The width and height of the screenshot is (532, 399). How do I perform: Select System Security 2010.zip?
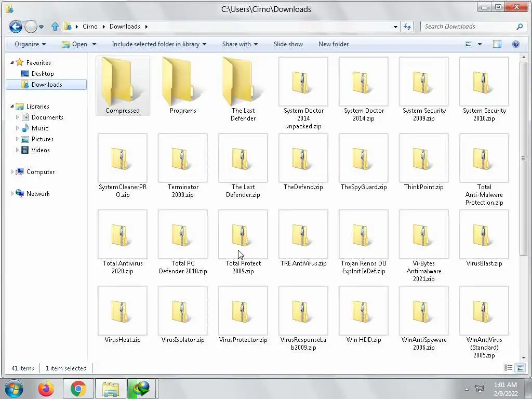click(x=484, y=89)
